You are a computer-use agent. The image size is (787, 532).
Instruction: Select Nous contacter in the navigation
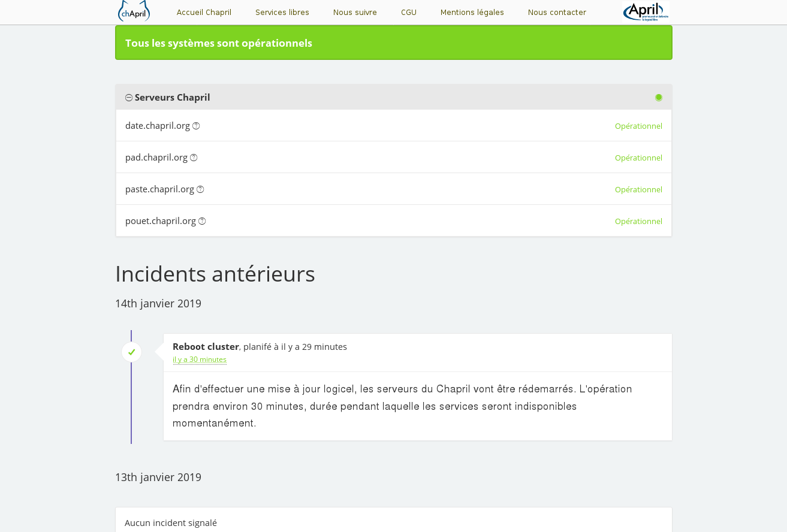[557, 13]
